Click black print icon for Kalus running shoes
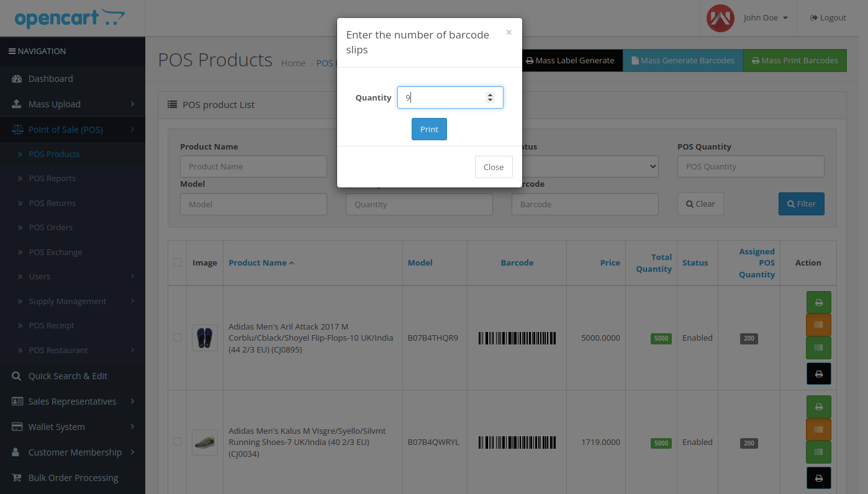 pos(818,478)
